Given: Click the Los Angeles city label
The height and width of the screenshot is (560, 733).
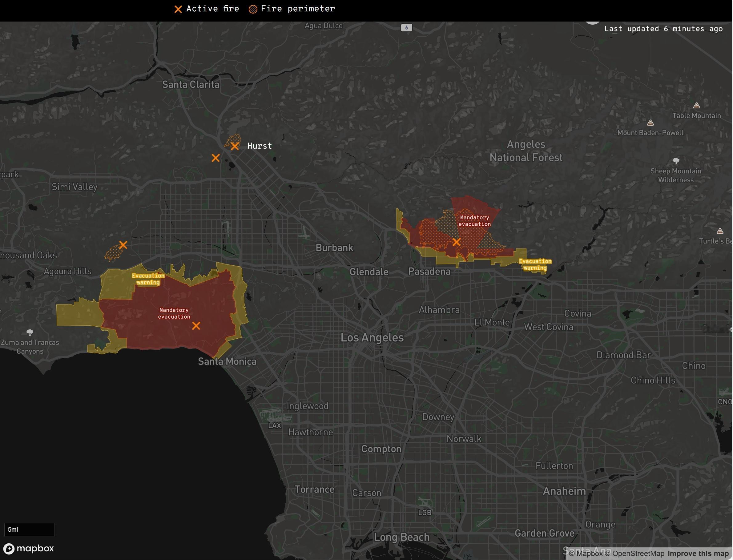Looking at the screenshot, I should click(372, 337).
